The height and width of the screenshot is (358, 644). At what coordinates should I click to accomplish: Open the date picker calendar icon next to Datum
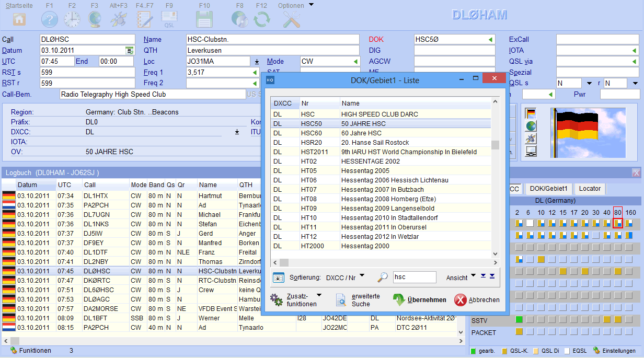(x=129, y=51)
